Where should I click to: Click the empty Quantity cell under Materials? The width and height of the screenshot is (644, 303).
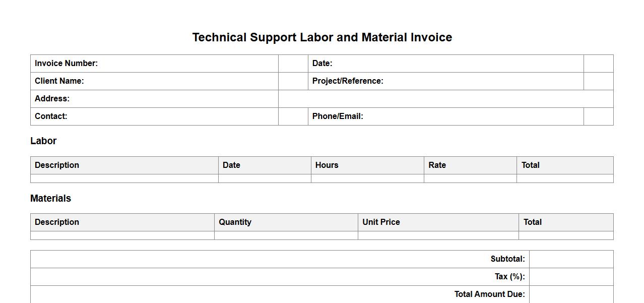[286, 235]
